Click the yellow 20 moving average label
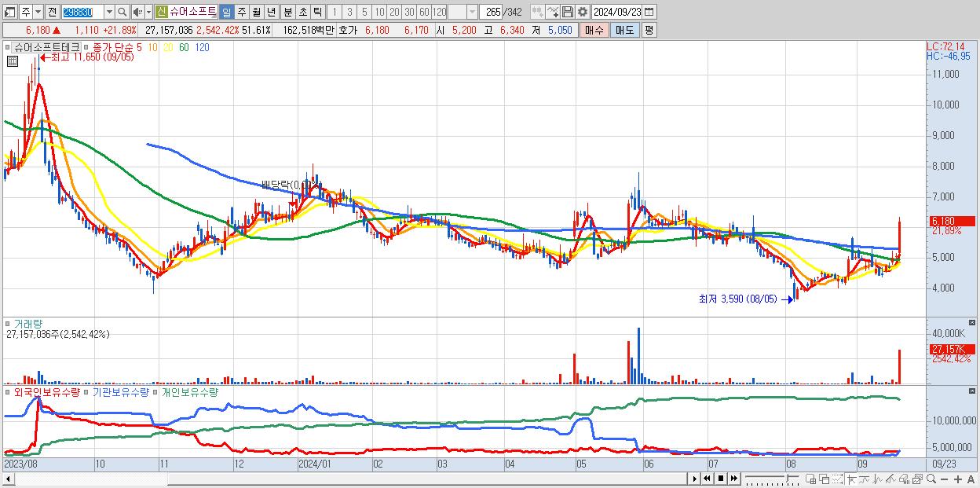Image resolution: width=980 pixels, height=488 pixels. coord(168,48)
